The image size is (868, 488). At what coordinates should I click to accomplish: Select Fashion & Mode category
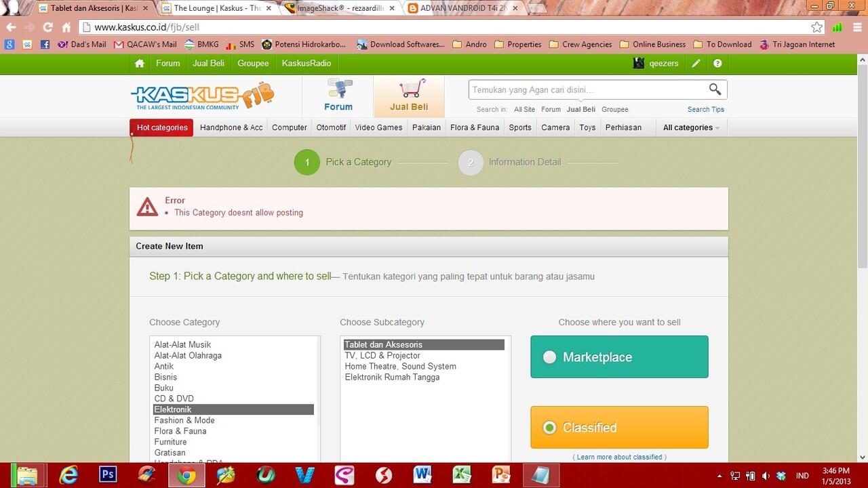coord(184,420)
